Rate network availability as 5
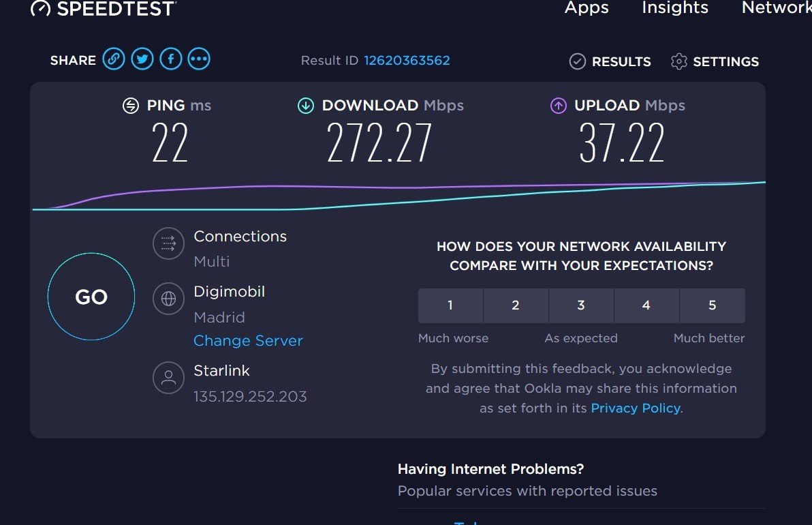Image resolution: width=812 pixels, height=525 pixels. [713, 305]
